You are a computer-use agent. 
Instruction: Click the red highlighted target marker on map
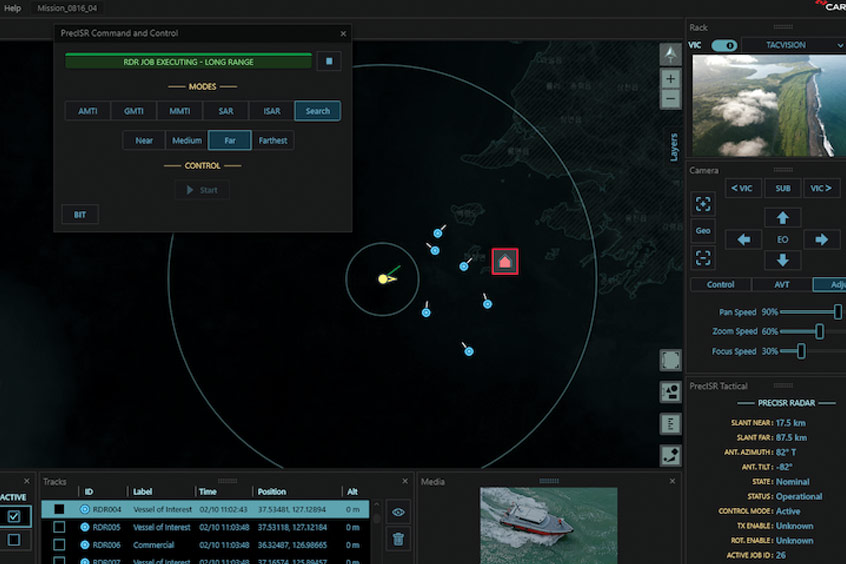click(505, 261)
